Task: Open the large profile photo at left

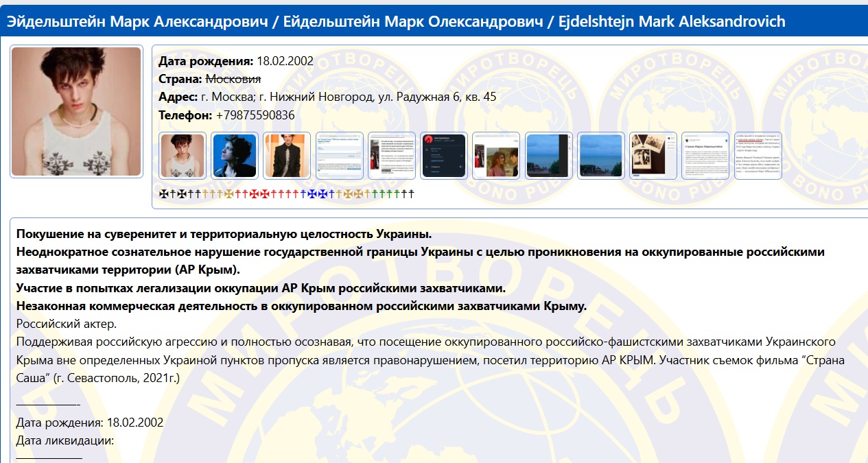Action: 76,112
